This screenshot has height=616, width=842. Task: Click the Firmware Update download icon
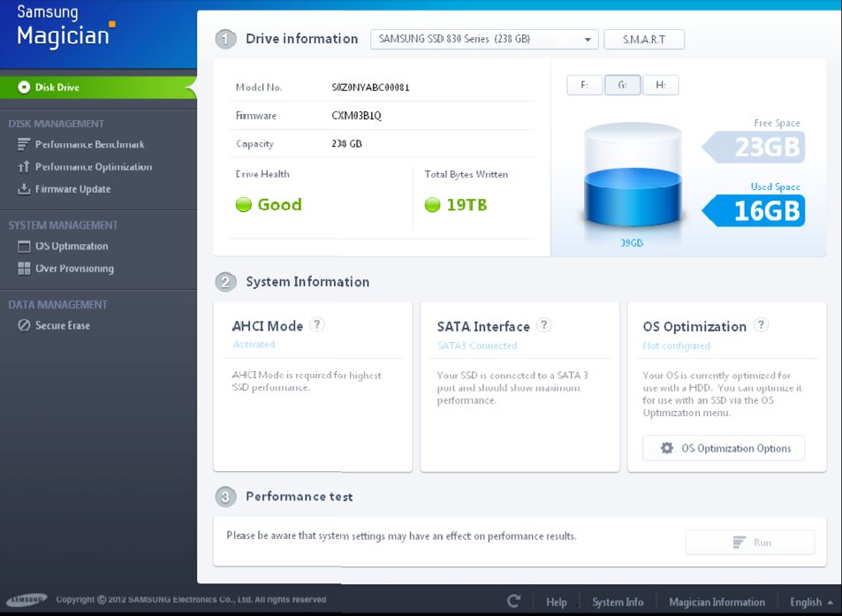pyautogui.click(x=24, y=189)
